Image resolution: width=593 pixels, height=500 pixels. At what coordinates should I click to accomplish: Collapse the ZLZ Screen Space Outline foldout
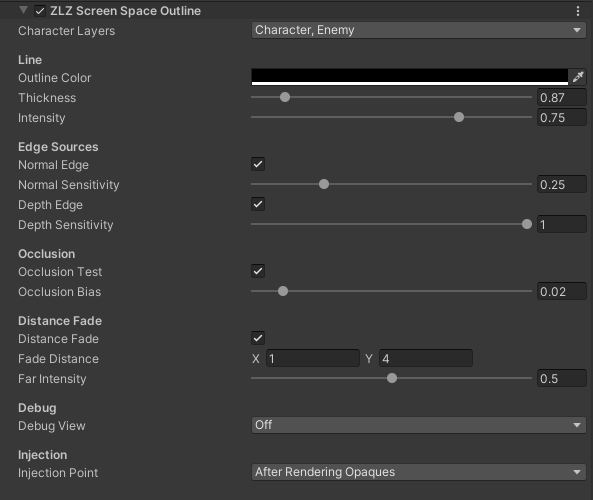[x=23, y=10]
